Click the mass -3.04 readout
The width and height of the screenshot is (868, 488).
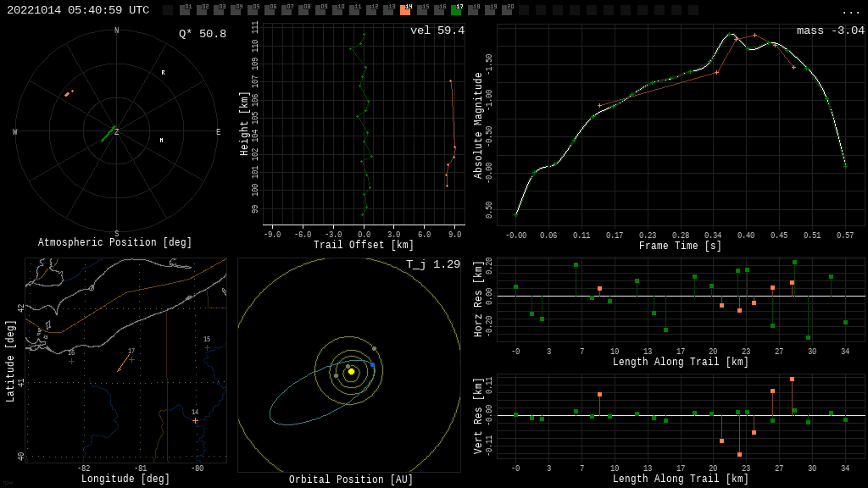pos(831,30)
